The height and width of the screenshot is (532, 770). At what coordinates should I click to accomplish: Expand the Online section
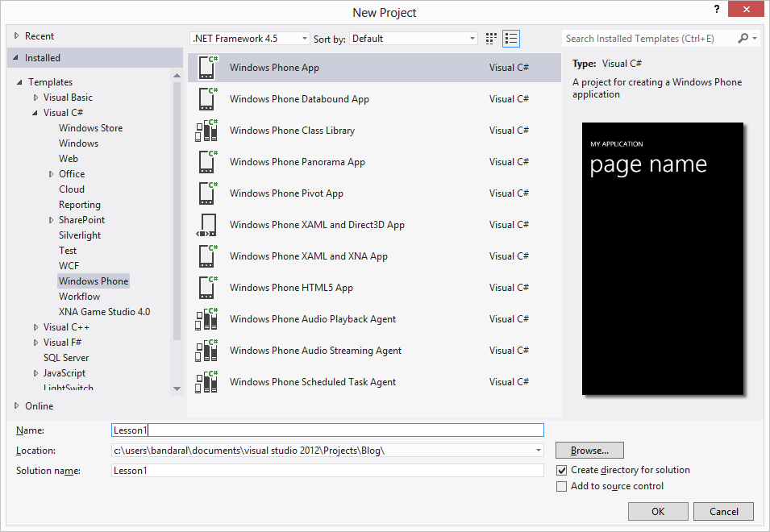tap(17, 405)
